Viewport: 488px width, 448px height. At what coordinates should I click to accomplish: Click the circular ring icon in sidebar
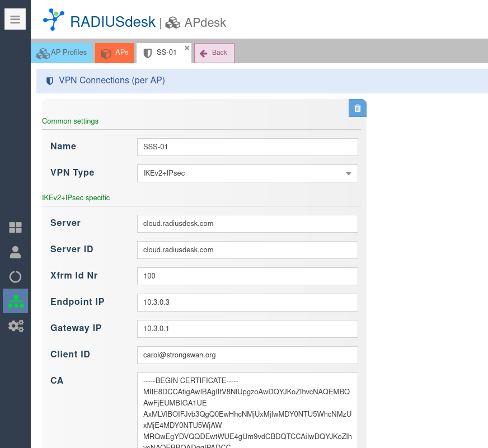pyautogui.click(x=15, y=277)
